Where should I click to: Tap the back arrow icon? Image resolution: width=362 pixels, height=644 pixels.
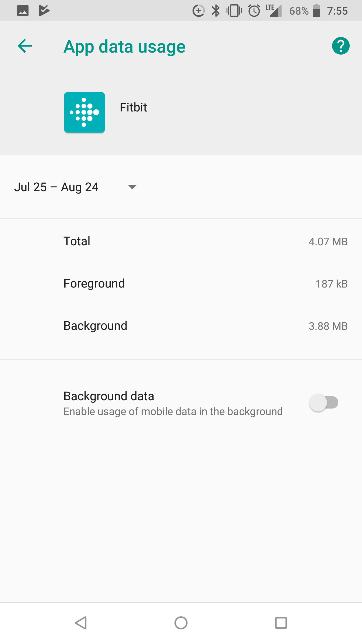tap(25, 46)
